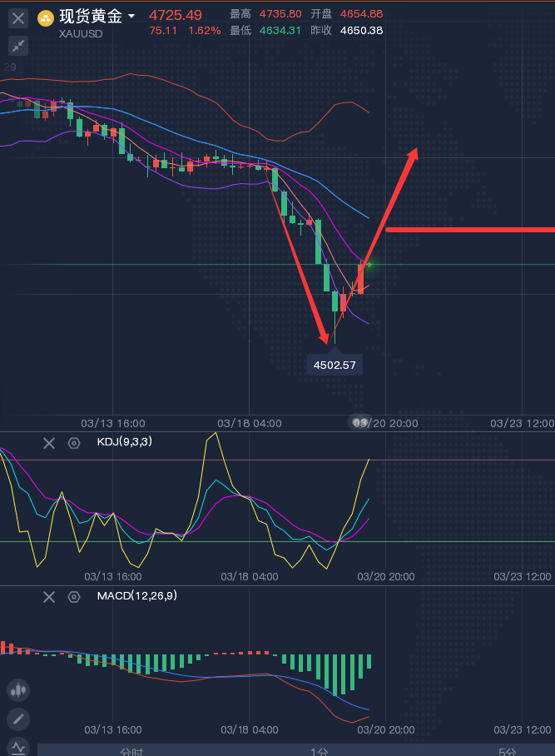Open KDJ indicator settings hexagon icon

coord(74,443)
